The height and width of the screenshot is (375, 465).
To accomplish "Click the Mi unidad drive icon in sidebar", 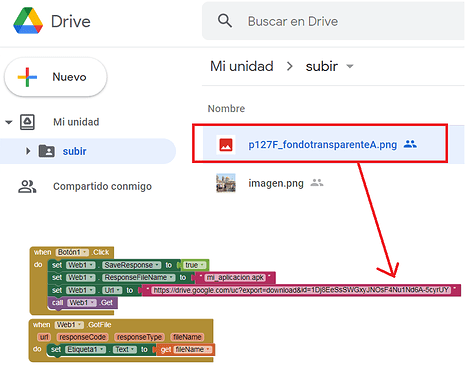I will pyautogui.click(x=27, y=122).
